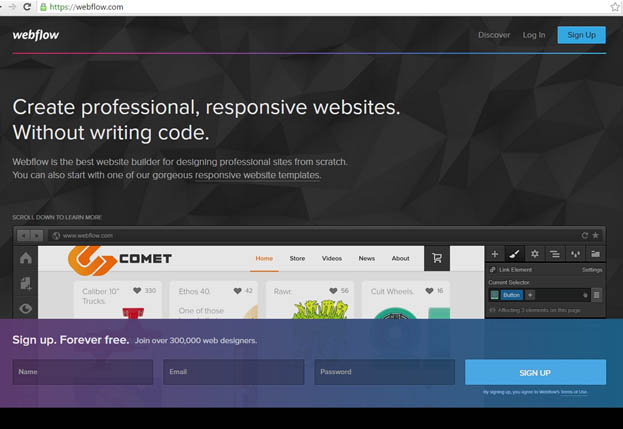The image size is (623, 429).
Task: Open the Settings gear panel icon
Action: point(535,254)
